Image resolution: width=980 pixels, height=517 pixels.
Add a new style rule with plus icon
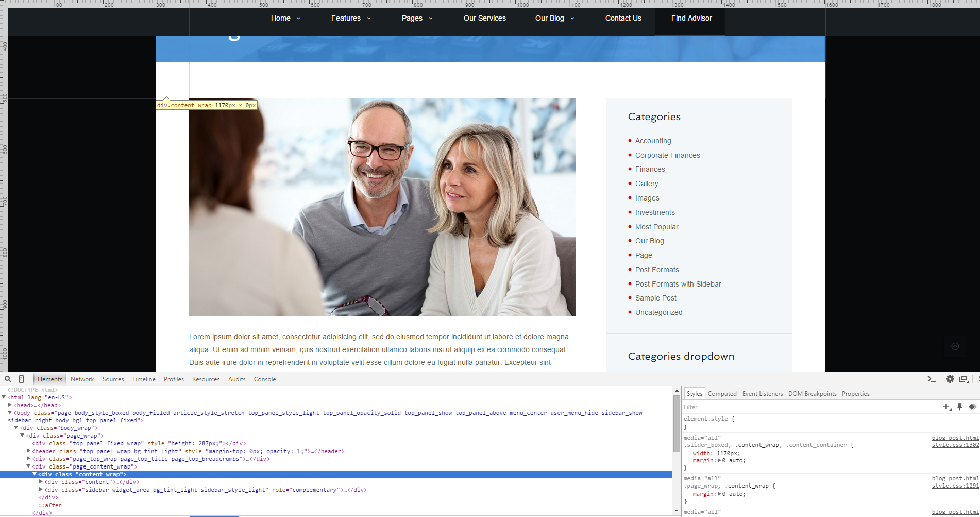(x=947, y=407)
